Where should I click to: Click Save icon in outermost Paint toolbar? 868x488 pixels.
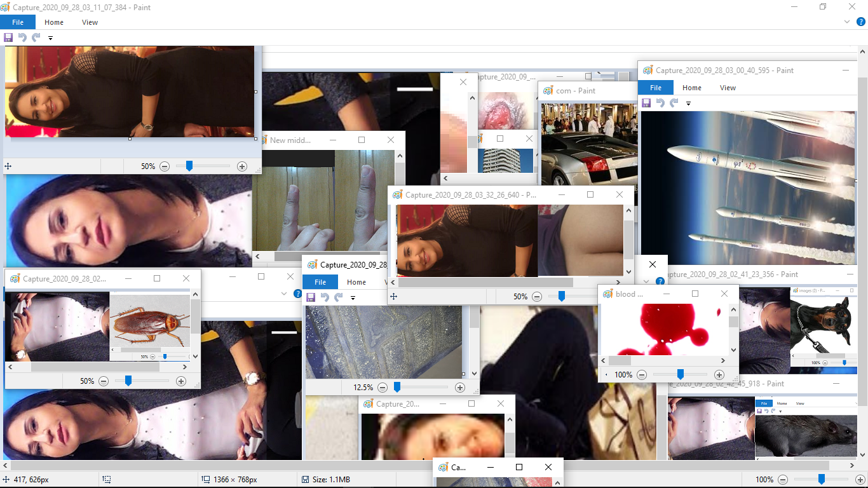point(8,37)
